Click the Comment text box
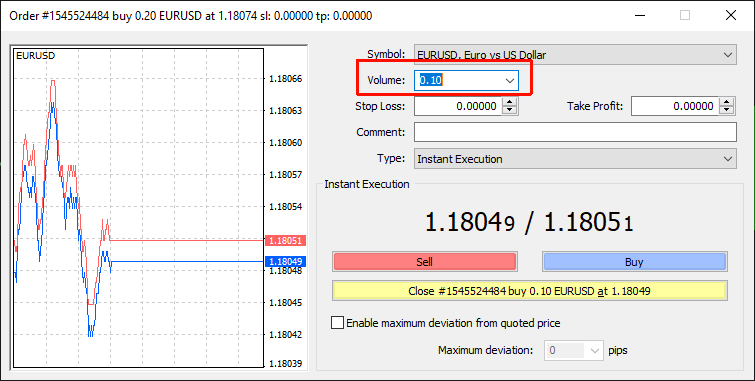Screen dimensions: 755x381 click(575, 132)
